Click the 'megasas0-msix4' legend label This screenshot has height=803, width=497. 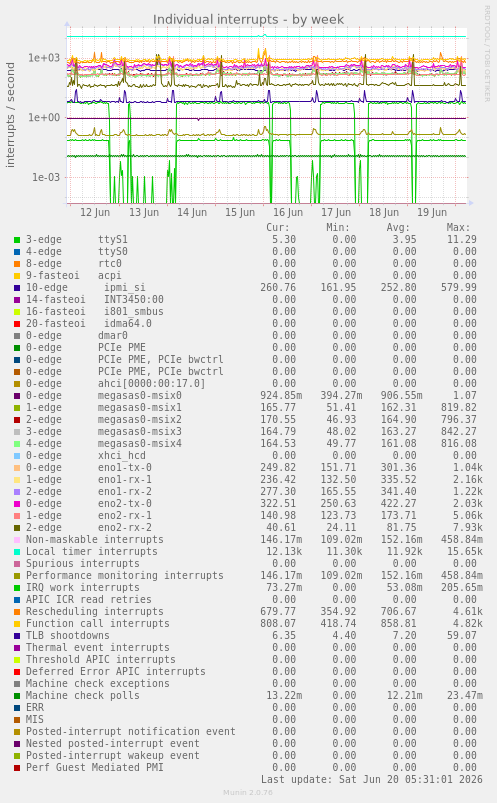click(x=140, y=443)
